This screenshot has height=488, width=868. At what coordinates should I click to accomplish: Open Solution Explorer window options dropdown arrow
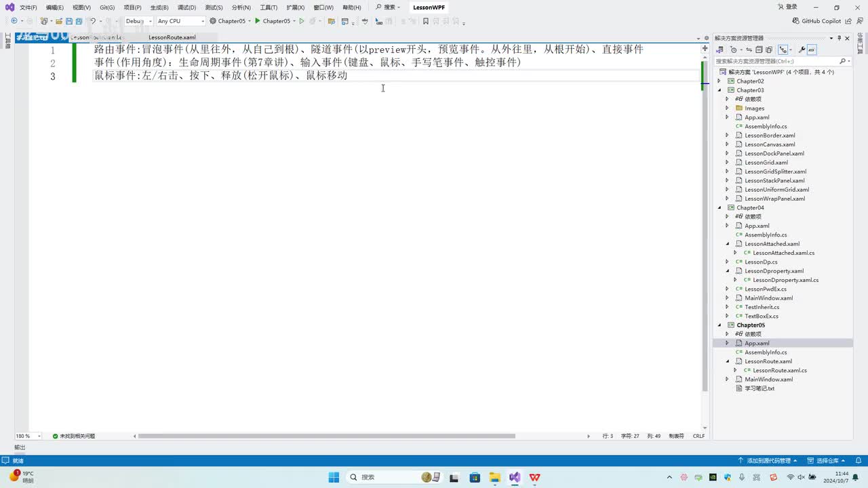[831, 38]
